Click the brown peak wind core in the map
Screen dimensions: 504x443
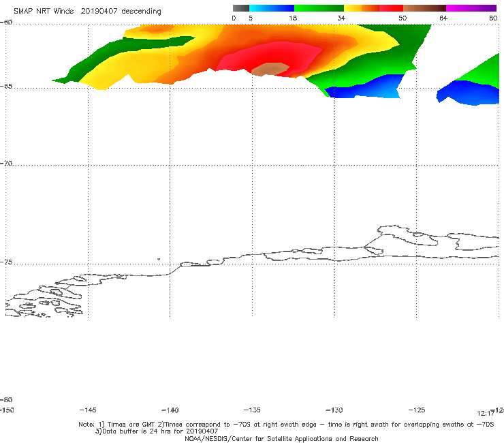pyautogui.click(x=270, y=69)
